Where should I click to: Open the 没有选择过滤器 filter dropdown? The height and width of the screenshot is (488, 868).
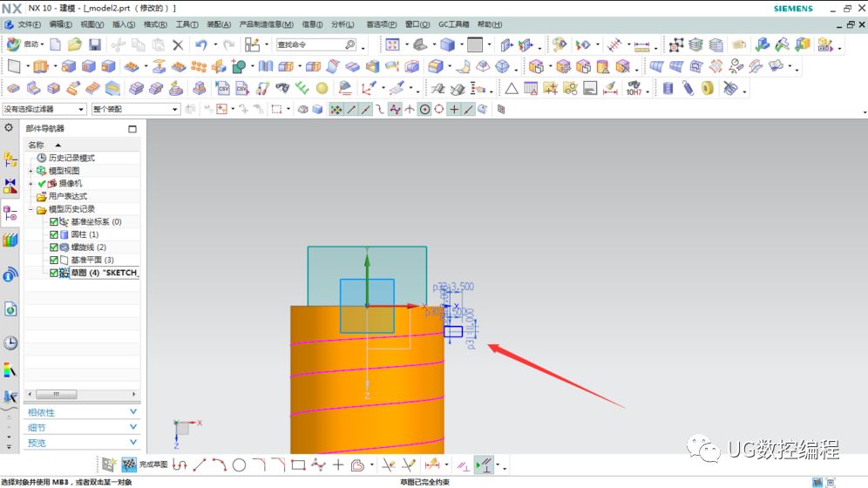44,109
